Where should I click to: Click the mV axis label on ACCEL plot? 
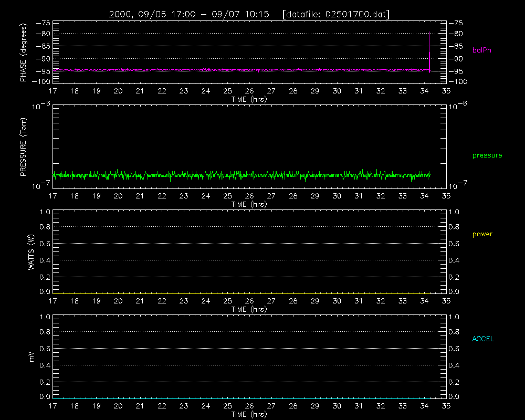pyautogui.click(x=31, y=357)
